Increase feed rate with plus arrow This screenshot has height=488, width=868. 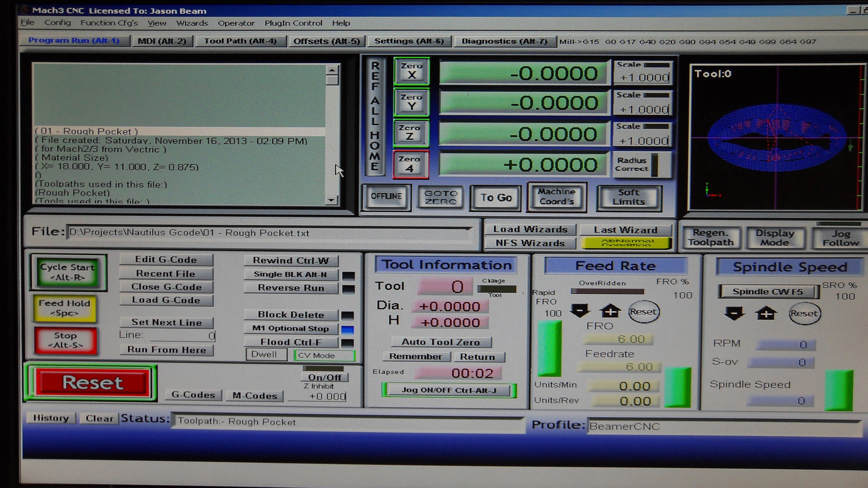click(609, 312)
